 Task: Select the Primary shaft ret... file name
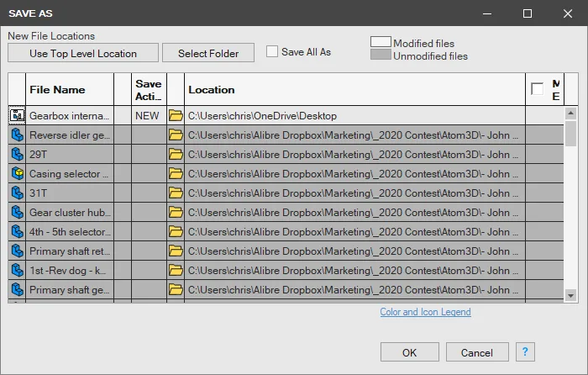(70, 251)
